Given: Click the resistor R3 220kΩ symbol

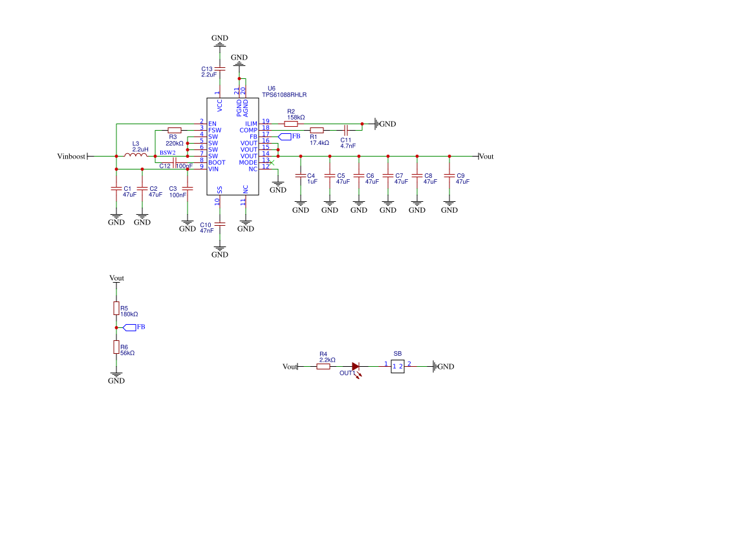Looking at the screenshot, I should (x=174, y=131).
